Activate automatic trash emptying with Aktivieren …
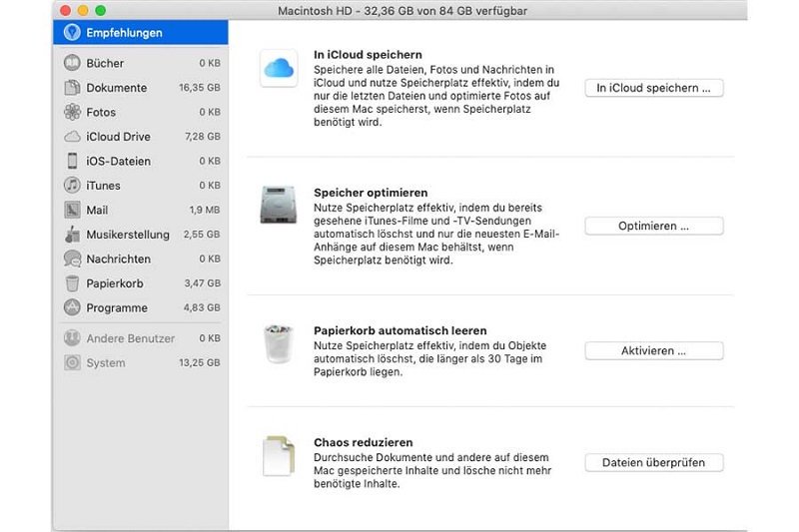 654,350
